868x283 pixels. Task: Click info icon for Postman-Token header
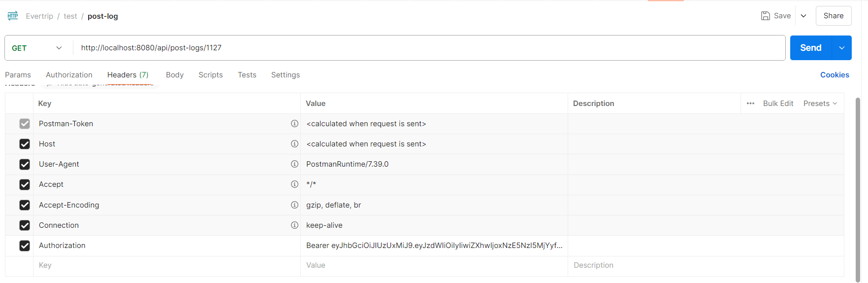(x=294, y=124)
